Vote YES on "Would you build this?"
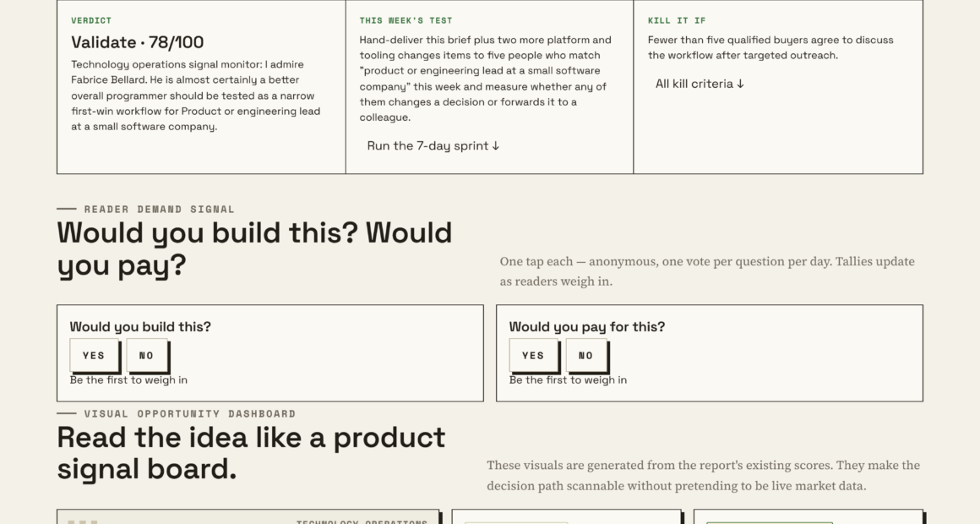 pyautogui.click(x=94, y=355)
